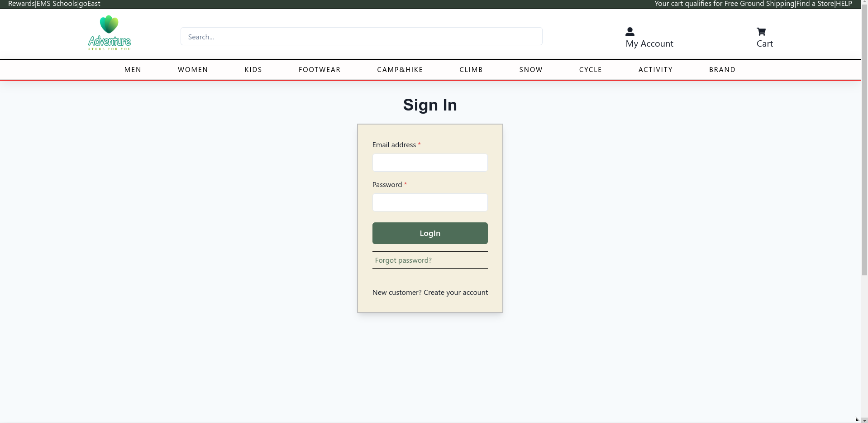Click into the Password field
The height and width of the screenshot is (423, 868).
point(430,202)
